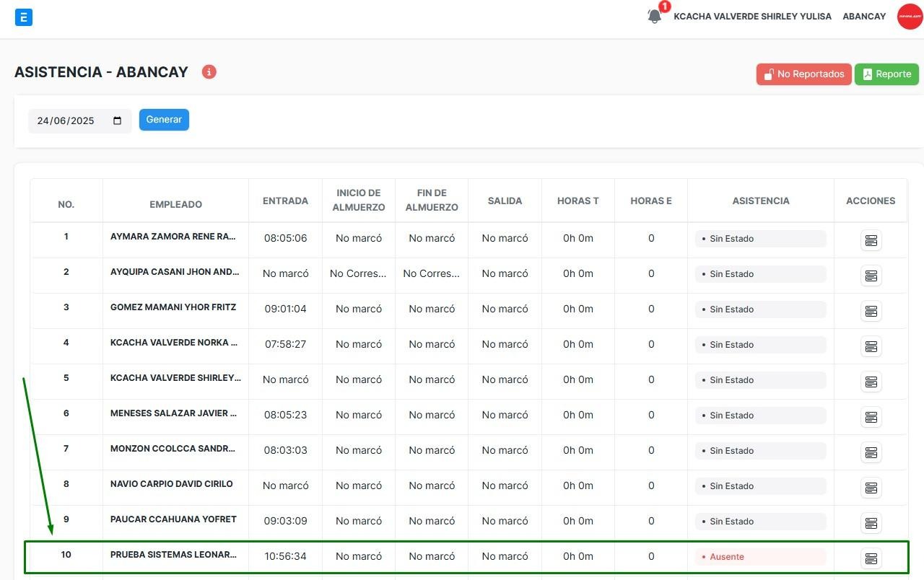Click Sin Estado badge for PAUCAR CCAHUANA
924x580 pixels.
760,522
